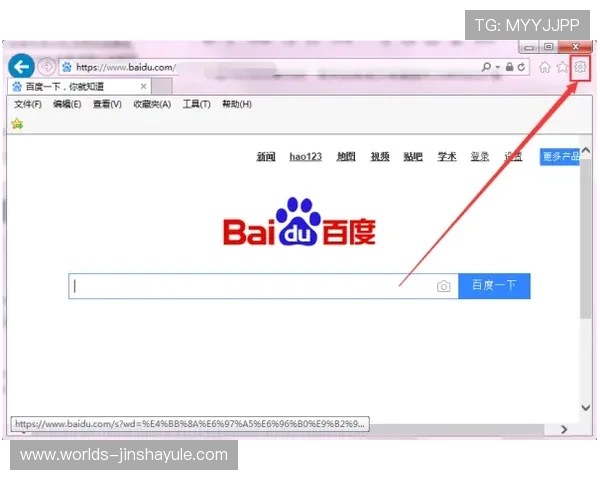Open Favorites star icon in toolbar
This screenshot has width=600, height=480.
click(x=562, y=67)
